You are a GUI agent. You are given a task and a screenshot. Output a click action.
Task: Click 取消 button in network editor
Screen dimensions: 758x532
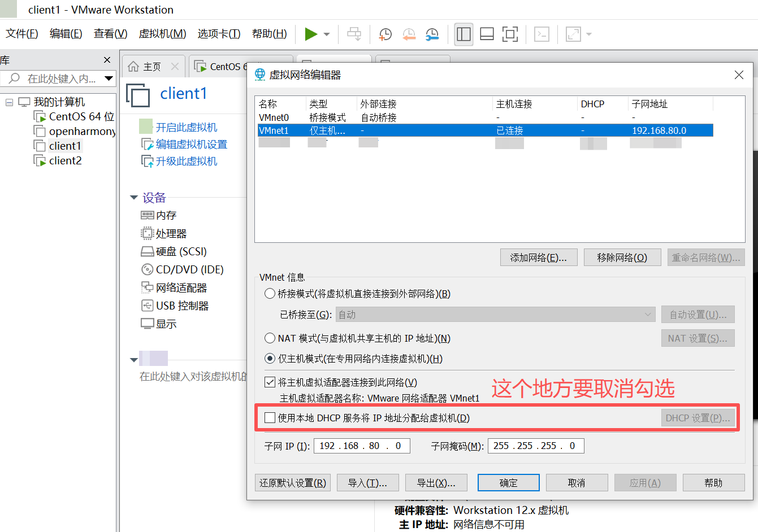click(x=577, y=483)
